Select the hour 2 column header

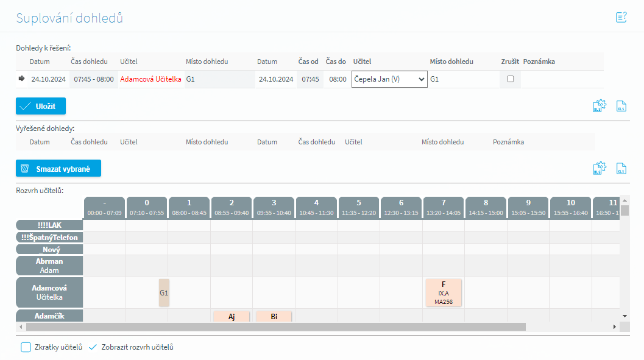pyautogui.click(x=232, y=207)
